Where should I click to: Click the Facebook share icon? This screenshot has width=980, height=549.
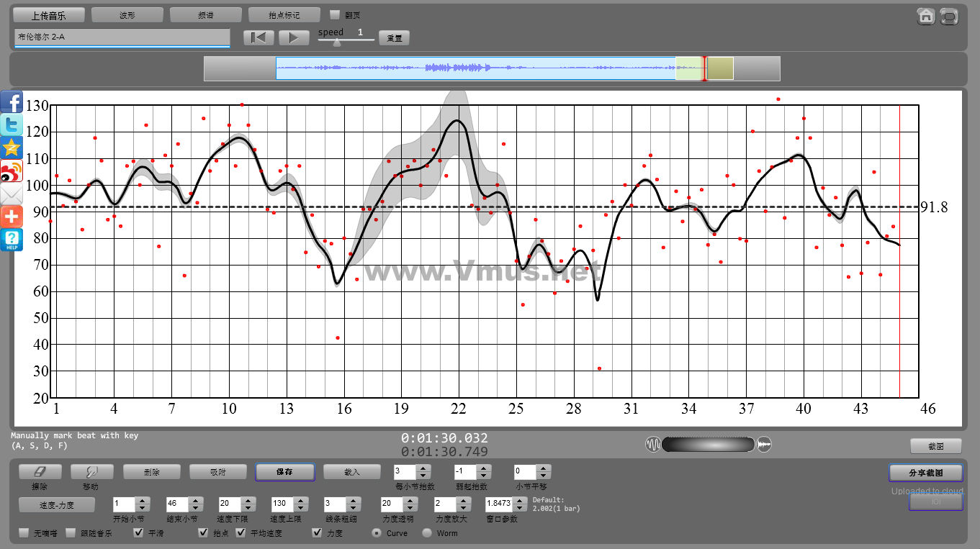coord(12,102)
